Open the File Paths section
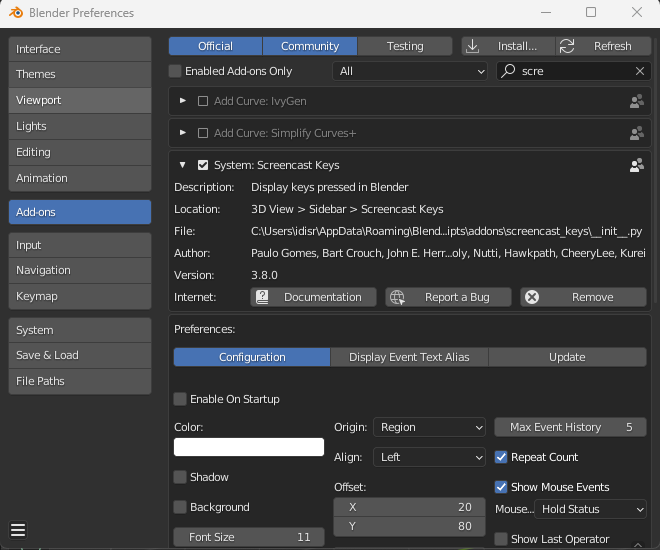This screenshot has width=660, height=550. tap(80, 381)
